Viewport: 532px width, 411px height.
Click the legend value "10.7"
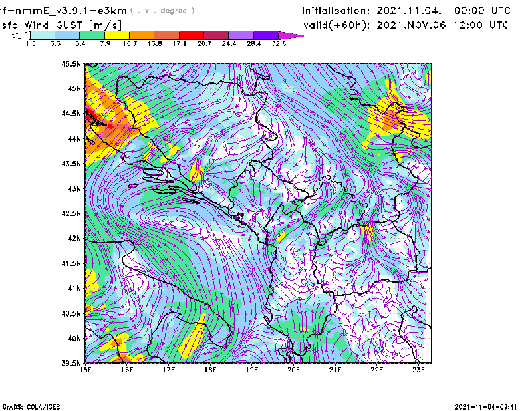click(130, 43)
